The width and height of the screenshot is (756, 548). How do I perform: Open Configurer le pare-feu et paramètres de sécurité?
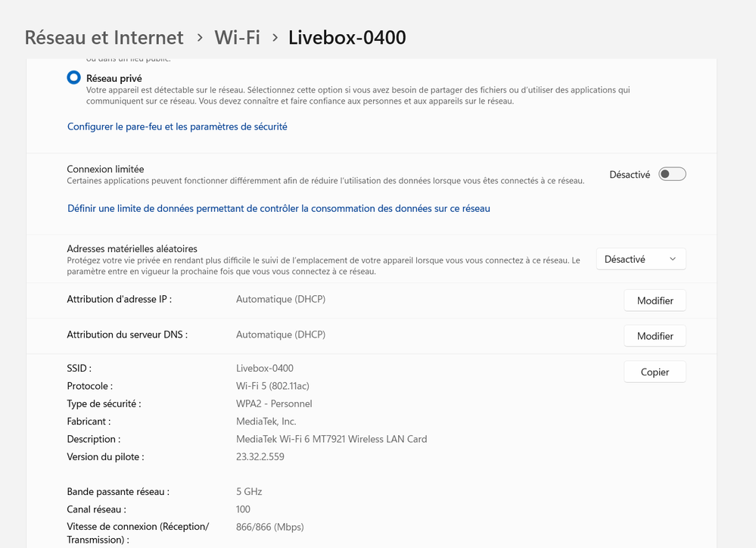click(x=176, y=126)
